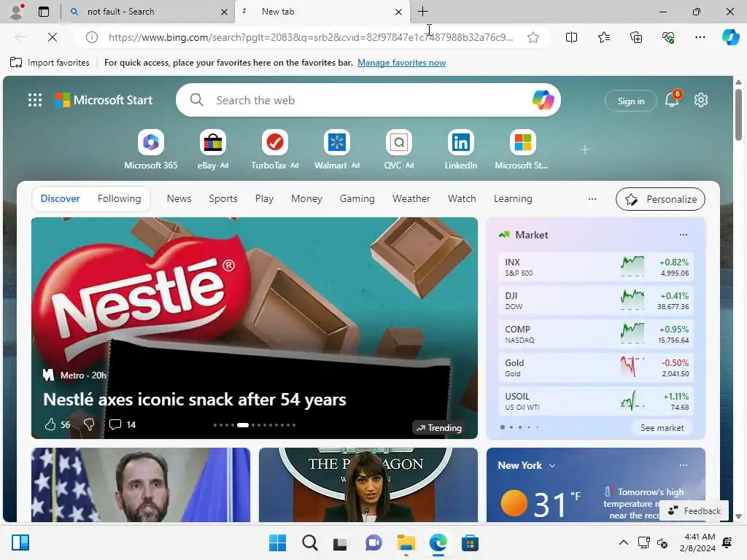Add this page to favorites star
Screen dimensions: 747x560
533,37
